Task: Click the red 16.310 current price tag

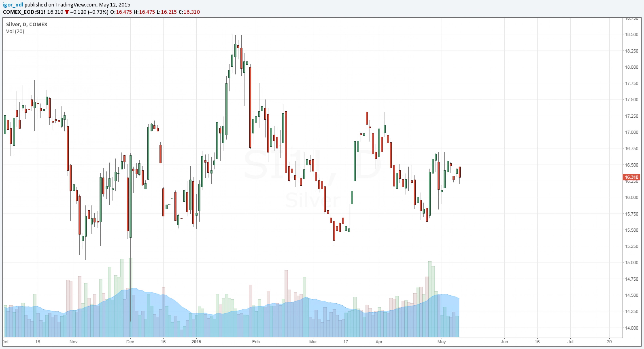Action: tap(631, 177)
